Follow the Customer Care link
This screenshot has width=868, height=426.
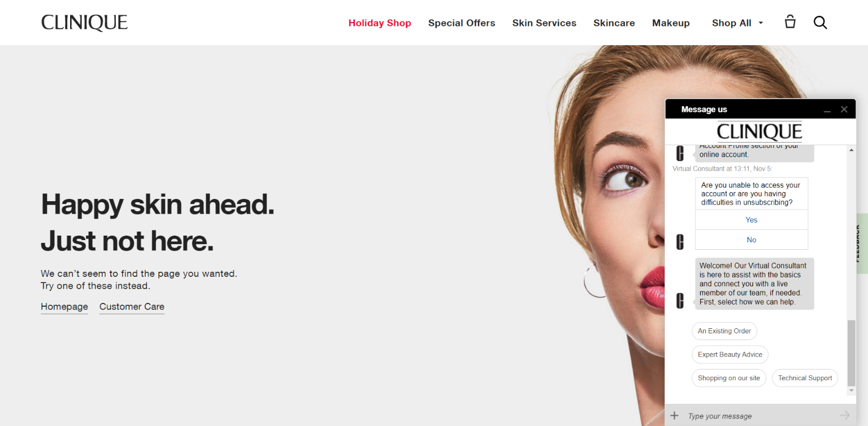tap(132, 307)
